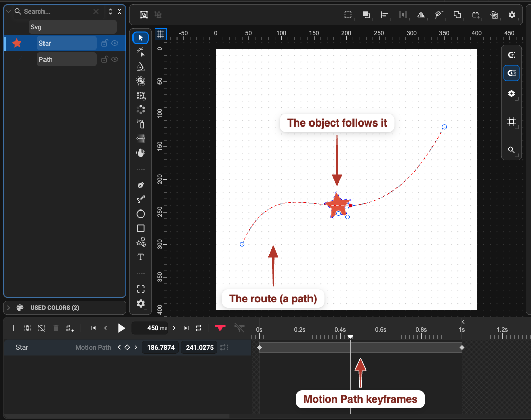The height and width of the screenshot is (420, 531).
Task: Toggle the top snap icon in right panel
Action: 511,55
